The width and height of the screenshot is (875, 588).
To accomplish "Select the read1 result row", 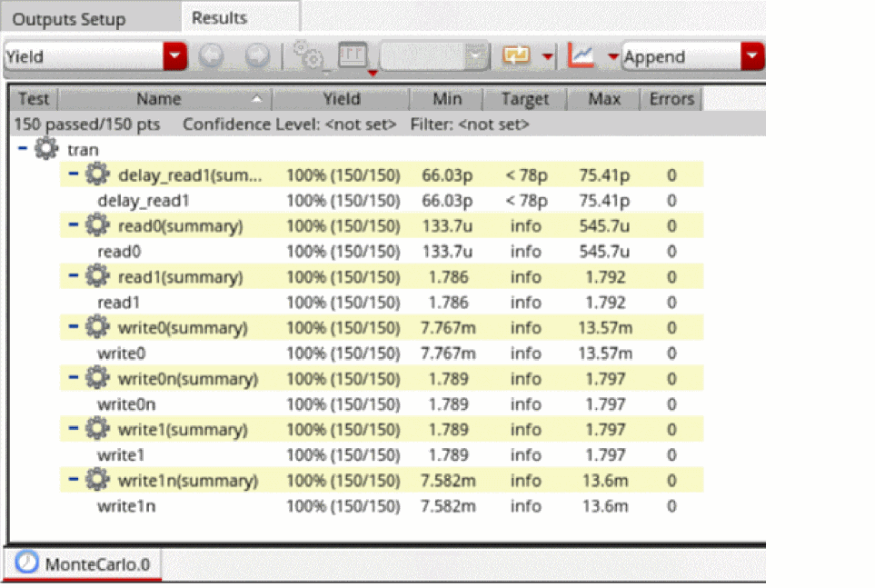I will tap(119, 303).
